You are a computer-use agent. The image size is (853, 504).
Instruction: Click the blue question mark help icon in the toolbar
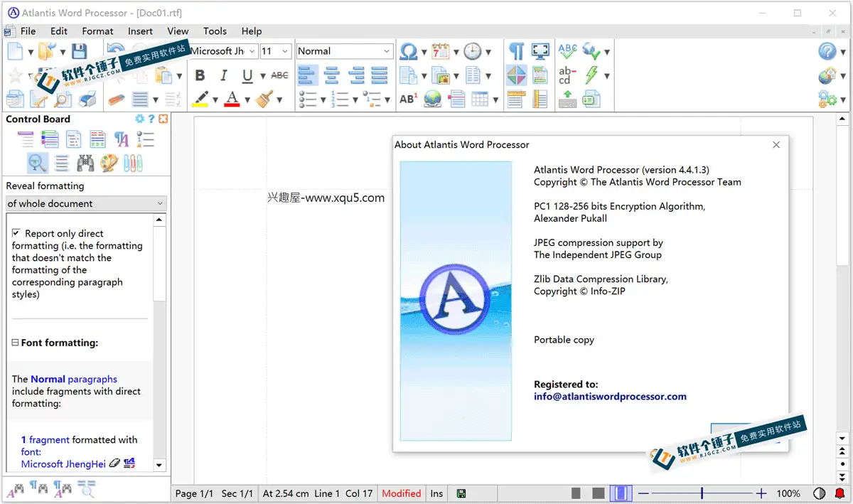point(827,51)
